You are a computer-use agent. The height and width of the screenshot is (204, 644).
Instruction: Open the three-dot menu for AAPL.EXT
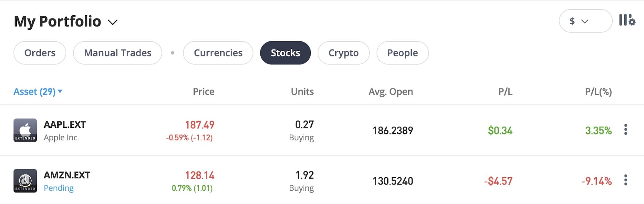point(626,130)
